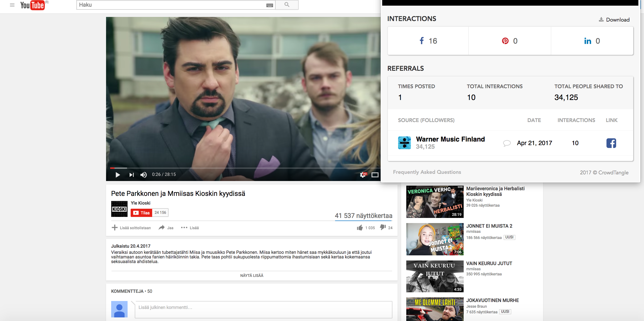The width and height of the screenshot is (644, 321).
Task: Expand description with NÄYTÄ LISÄÄ
Action: click(x=252, y=275)
